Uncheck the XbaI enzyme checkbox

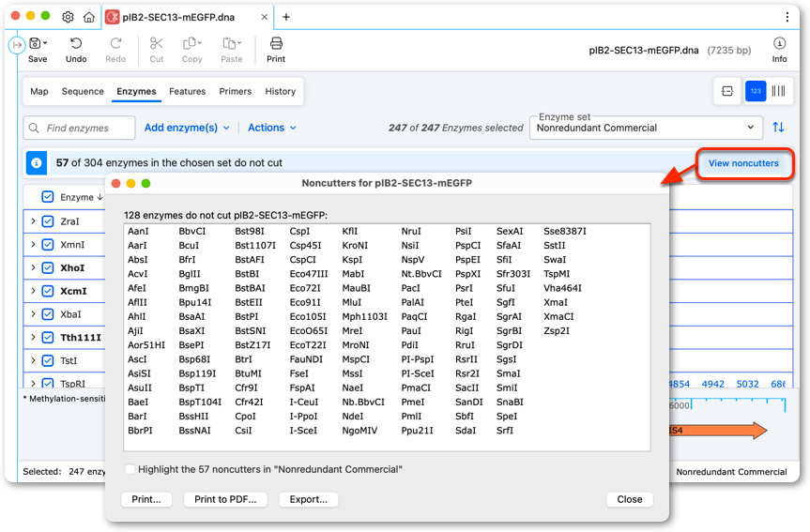[x=48, y=314]
